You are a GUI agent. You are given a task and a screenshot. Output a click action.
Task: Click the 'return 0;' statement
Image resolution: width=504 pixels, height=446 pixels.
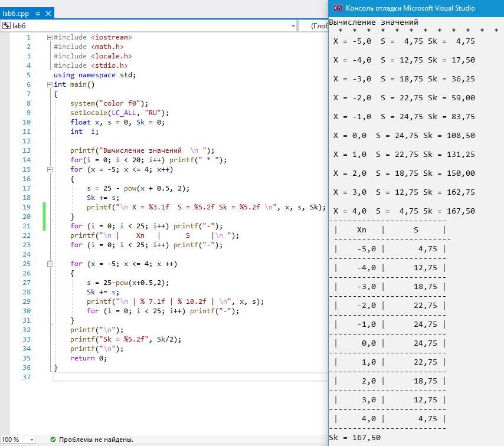[89, 358]
